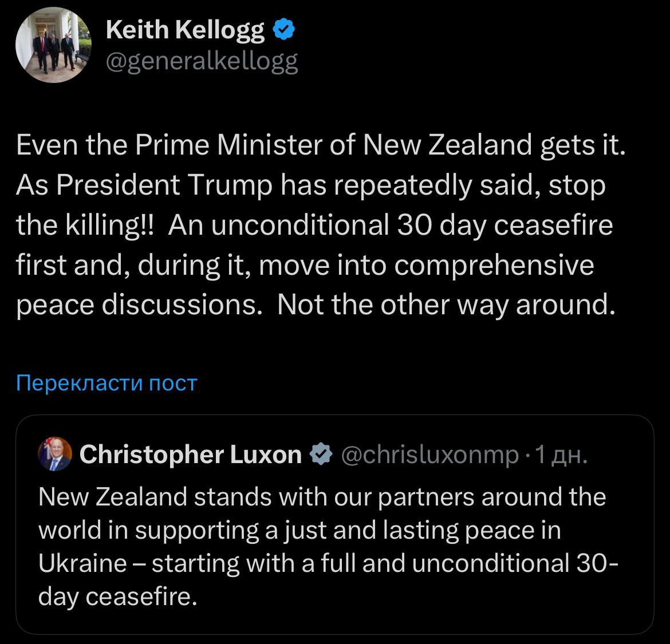The image size is (670, 644).
Task: Click "day ceasefire." ending the quoted post
Action: pos(118,596)
